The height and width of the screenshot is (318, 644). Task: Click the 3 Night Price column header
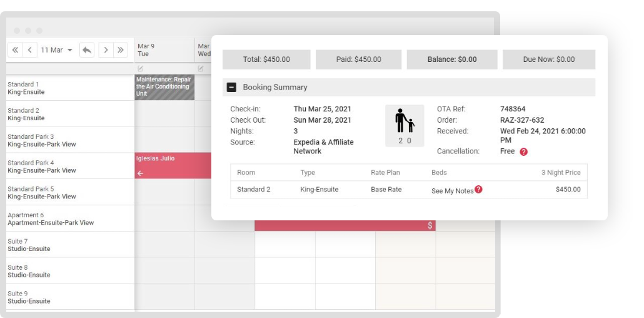point(561,172)
